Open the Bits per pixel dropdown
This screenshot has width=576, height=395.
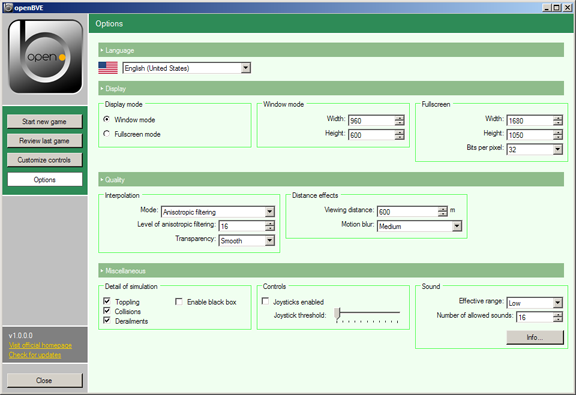[x=534, y=149]
